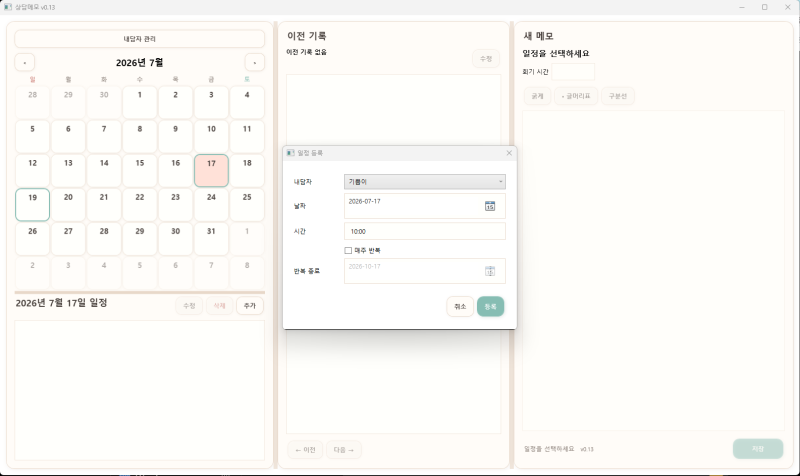This screenshot has height=476, width=800.
Task: Click the v0.13 version label at bottom
Action: coord(587,449)
